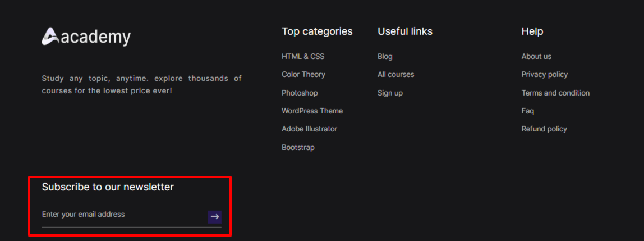
Task: Visit the Adobe Illustrator category
Action: tap(309, 129)
